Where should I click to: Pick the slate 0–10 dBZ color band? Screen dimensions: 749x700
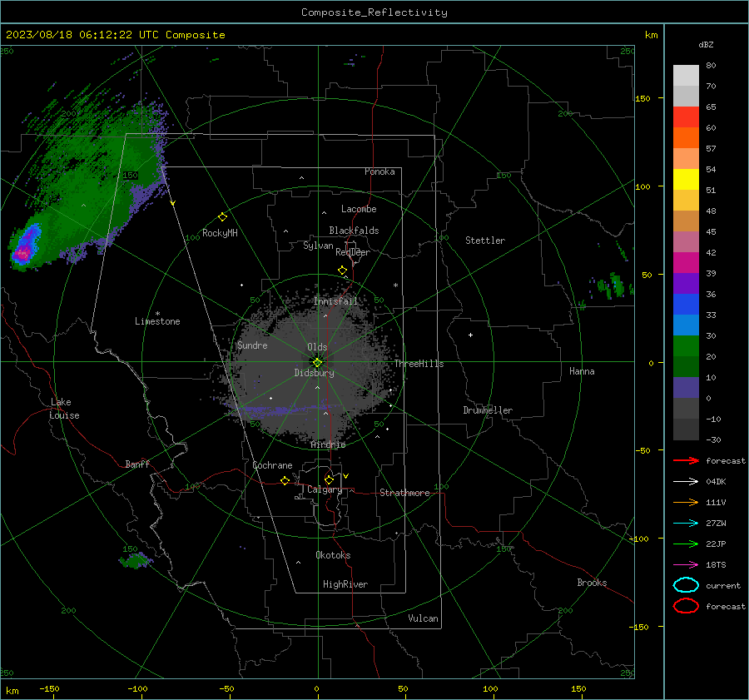click(x=686, y=388)
